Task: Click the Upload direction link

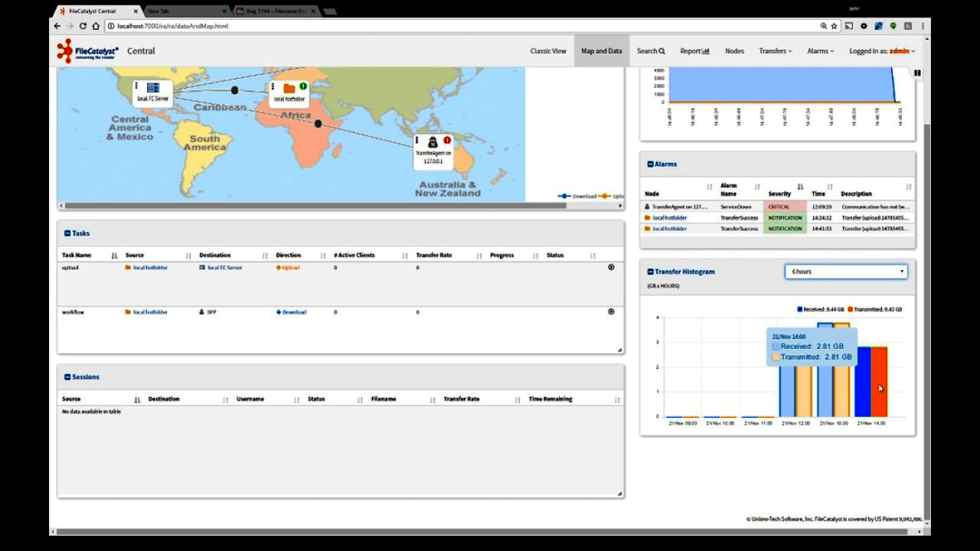Action: pos(288,268)
